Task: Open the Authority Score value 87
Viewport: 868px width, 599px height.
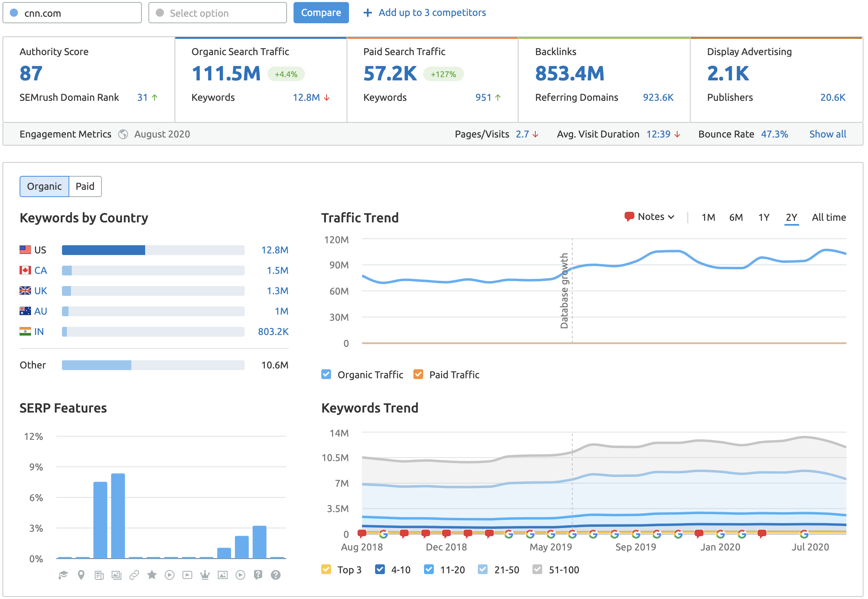Action: [31, 74]
